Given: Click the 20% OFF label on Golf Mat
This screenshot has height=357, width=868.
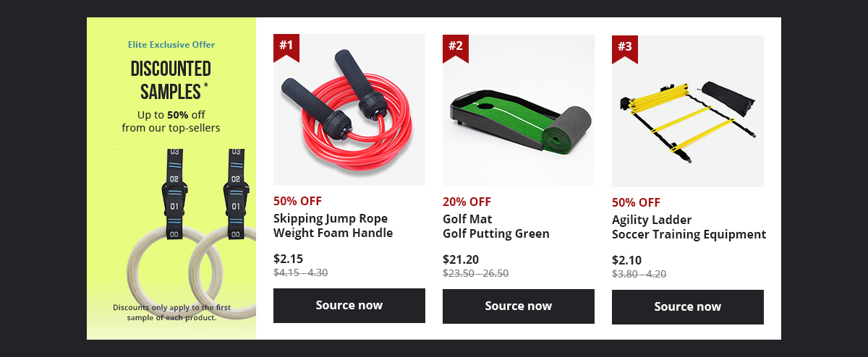Looking at the screenshot, I should coord(467,202).
